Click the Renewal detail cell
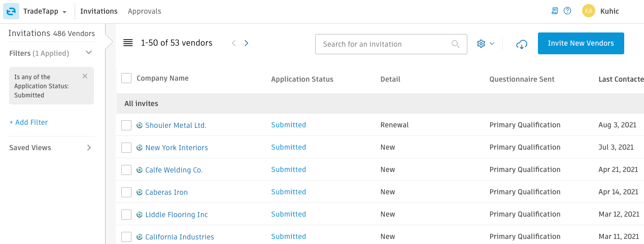The image size is (644, 244). coord(394,125)
